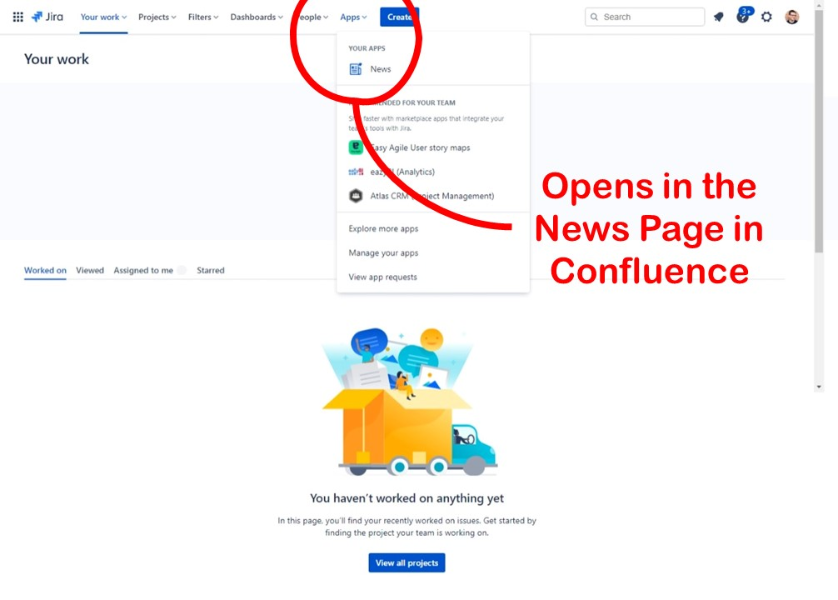Switch to the Starred tab
The width and height of the screenshot is (838, 600).
pos(211,270)
